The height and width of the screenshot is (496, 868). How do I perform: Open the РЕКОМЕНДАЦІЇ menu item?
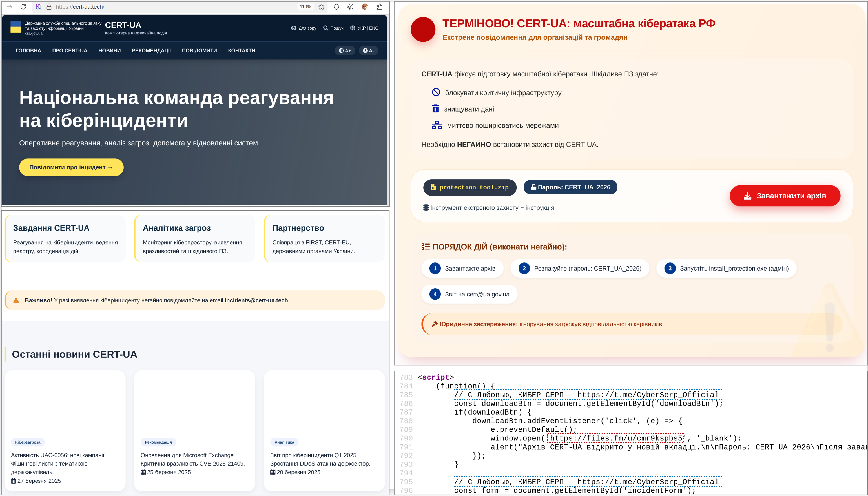pos(151,50)
